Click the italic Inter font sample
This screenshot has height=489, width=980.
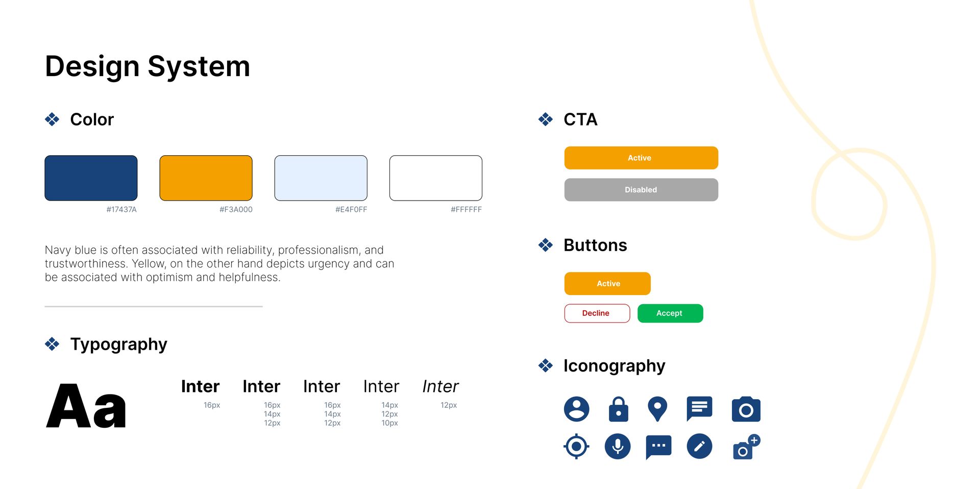click(x=440, y=386)
